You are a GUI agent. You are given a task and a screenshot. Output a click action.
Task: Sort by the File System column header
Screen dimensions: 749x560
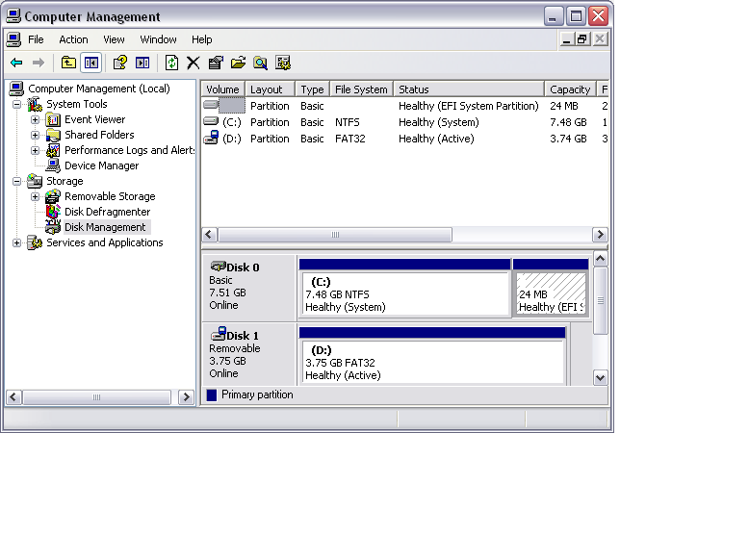pyautogui.click(x=362, y=89)
